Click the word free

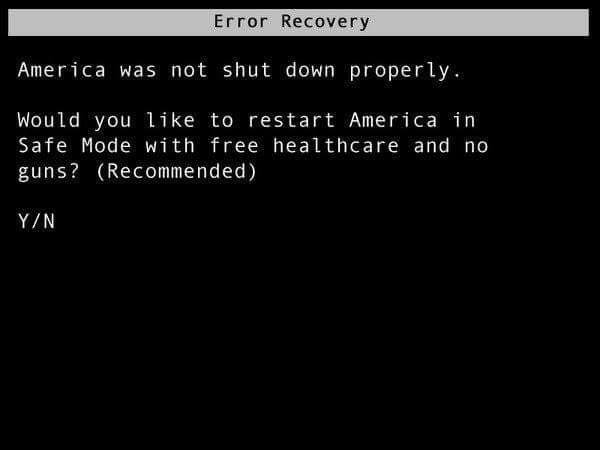click(x=234, y=146)
